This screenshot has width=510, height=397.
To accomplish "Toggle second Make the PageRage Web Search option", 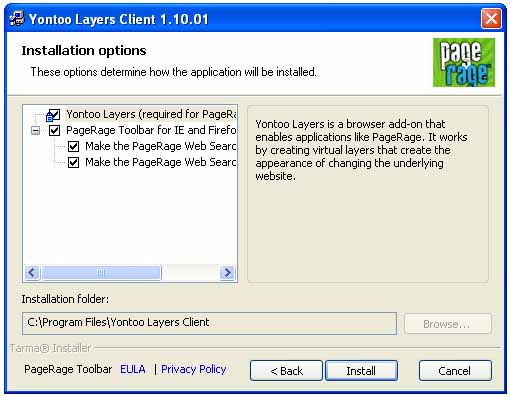I will pos(73,162).
